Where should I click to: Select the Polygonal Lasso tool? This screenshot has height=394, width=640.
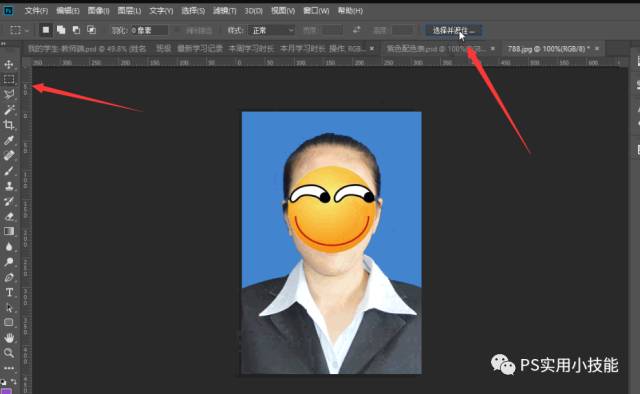click(9, 94)
